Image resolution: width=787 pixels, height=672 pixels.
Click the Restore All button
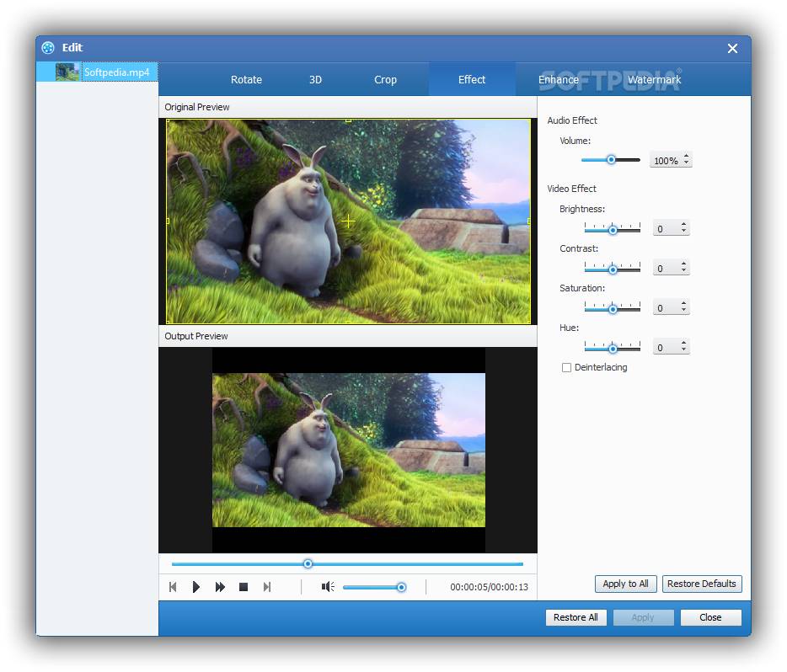(576, 617)
